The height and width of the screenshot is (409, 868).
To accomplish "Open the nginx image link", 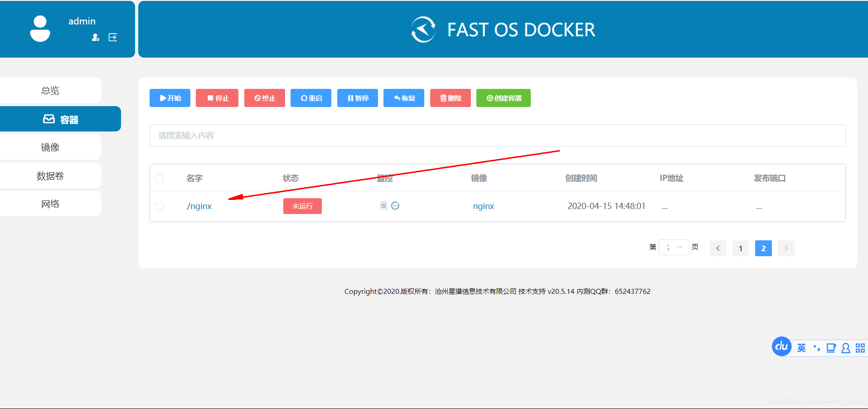I will point(484,206).
